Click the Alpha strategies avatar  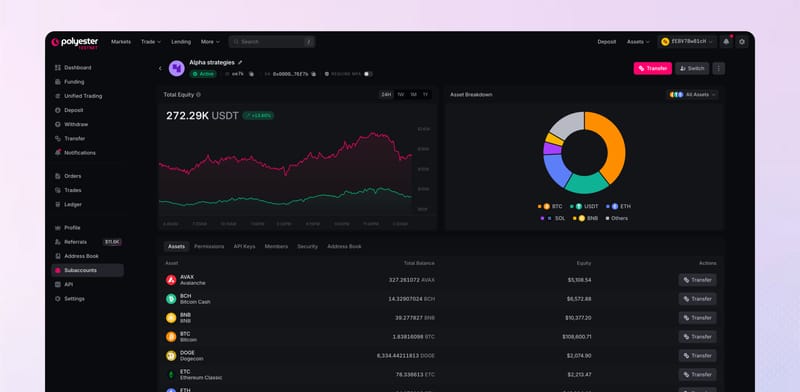(177, 68)
